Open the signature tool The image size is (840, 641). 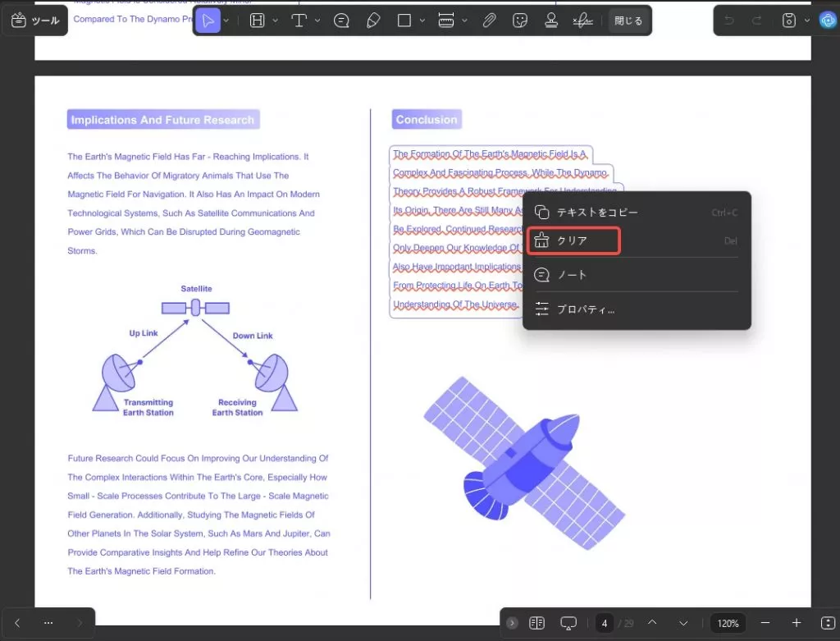click(582, 21)
